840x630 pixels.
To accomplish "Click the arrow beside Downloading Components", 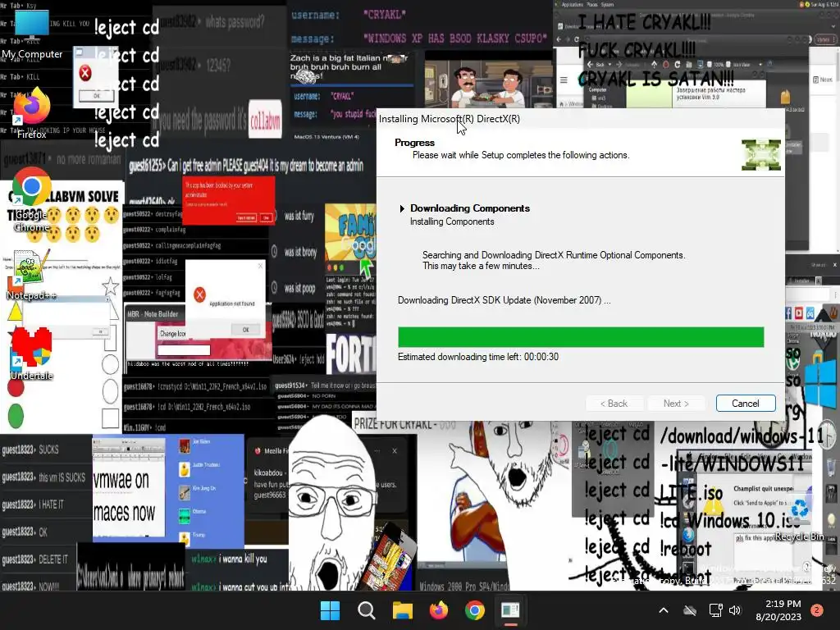I will (402, 208).
